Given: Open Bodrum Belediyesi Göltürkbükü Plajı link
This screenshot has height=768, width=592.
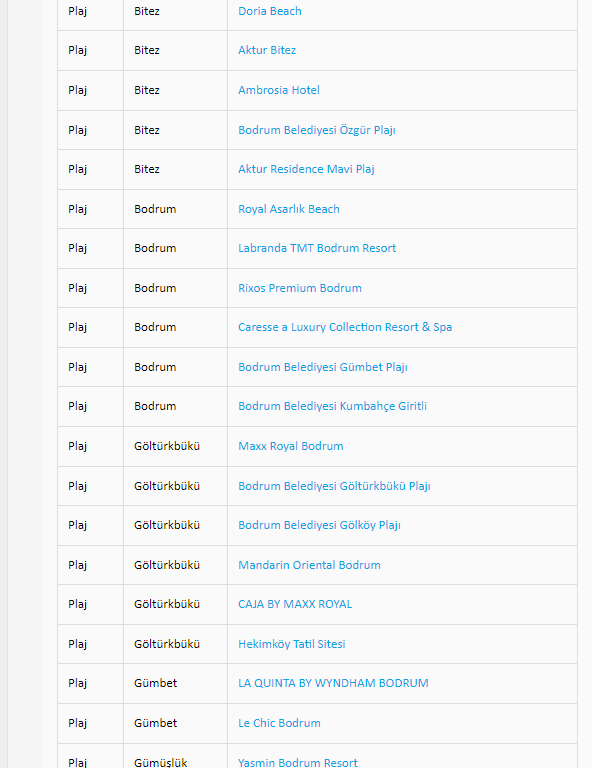Looking at the screenshot, I should (x=334, y=486).
